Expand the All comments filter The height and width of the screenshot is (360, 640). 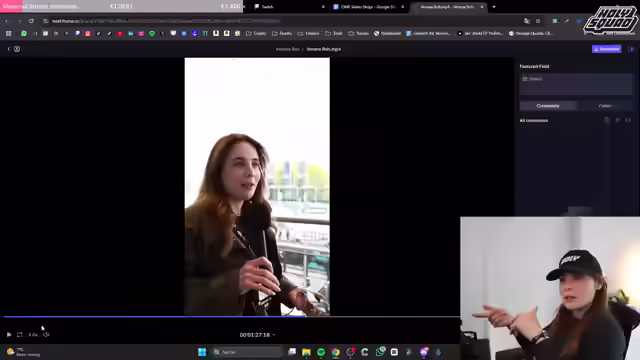click(x=534, y=120)
